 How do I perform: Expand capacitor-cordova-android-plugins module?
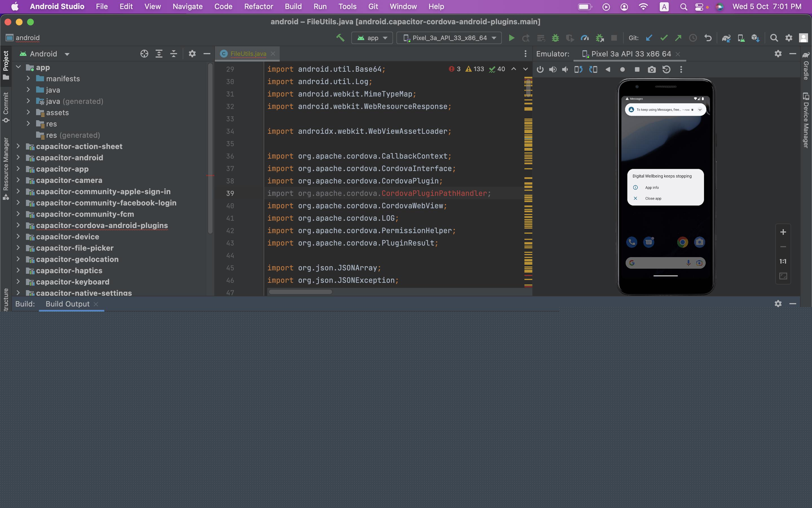tap(18, 225)
